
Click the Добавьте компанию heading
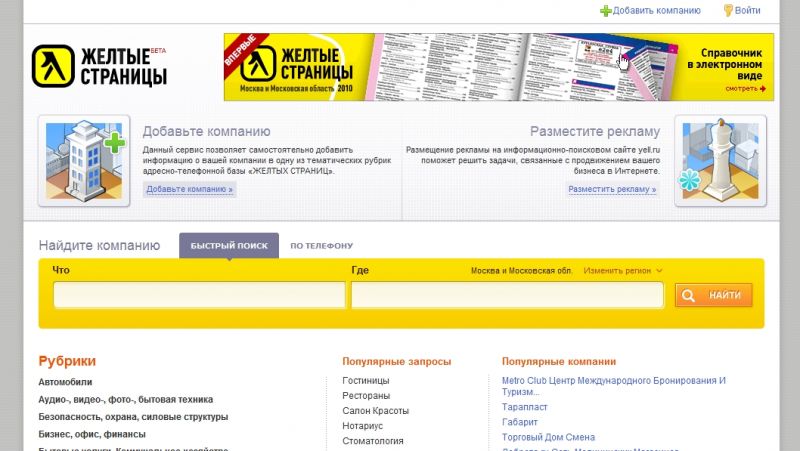point(206,131)
